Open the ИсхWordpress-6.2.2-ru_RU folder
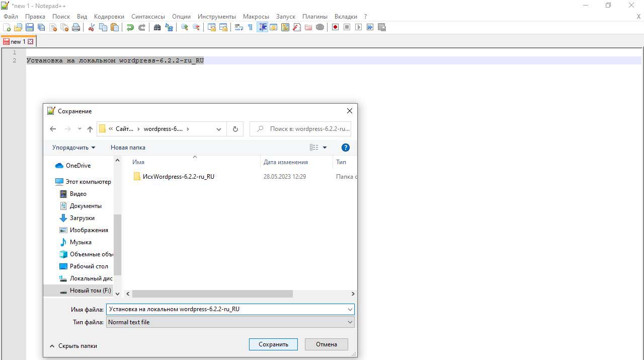 178,177
